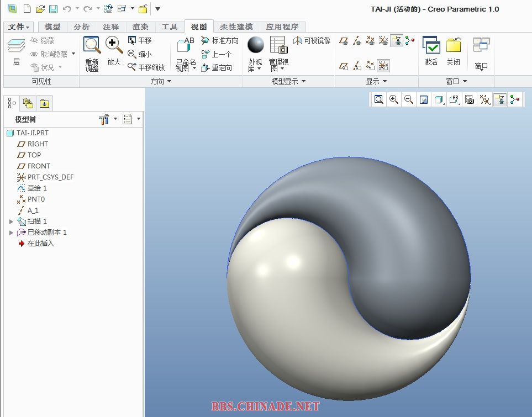This screenshot has height=417, width=532.
Task: Expand the 已移动副本 1 tree node
Action: 11,233
